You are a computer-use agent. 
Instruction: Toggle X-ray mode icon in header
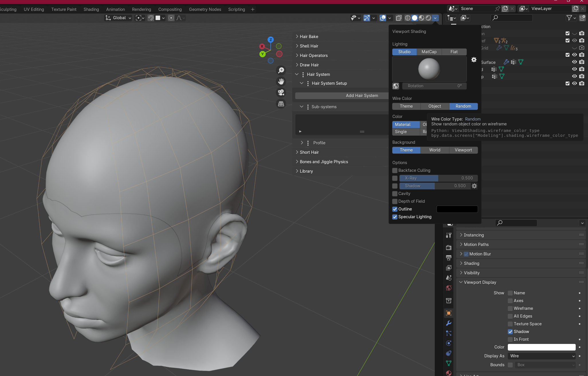point(398,18)
